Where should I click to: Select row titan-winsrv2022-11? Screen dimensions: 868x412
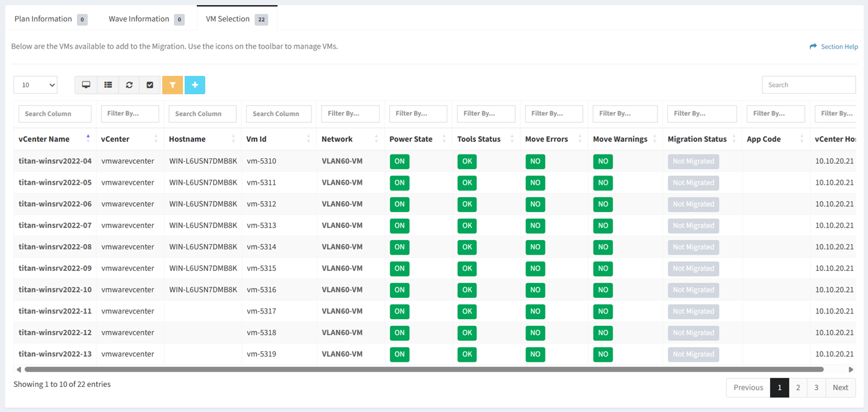point(435,311)
